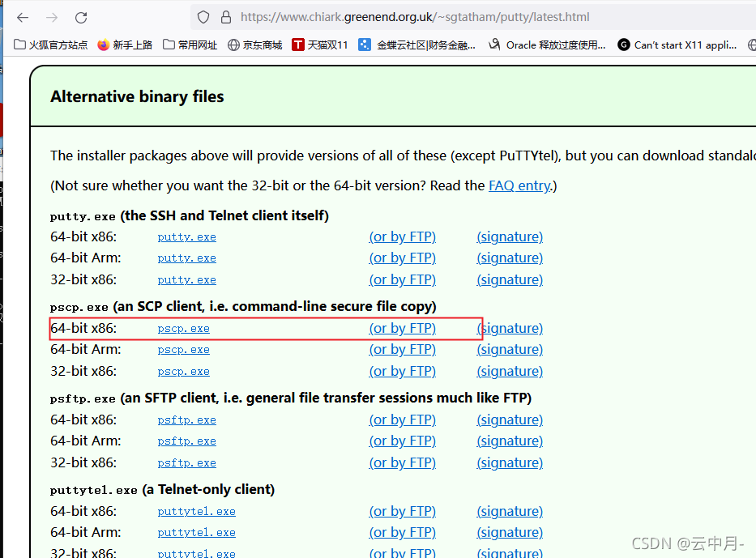Screen dimensions: 756x558
Task: Download 32-bit x86 pscp.exe
Action: coord(184,372)
